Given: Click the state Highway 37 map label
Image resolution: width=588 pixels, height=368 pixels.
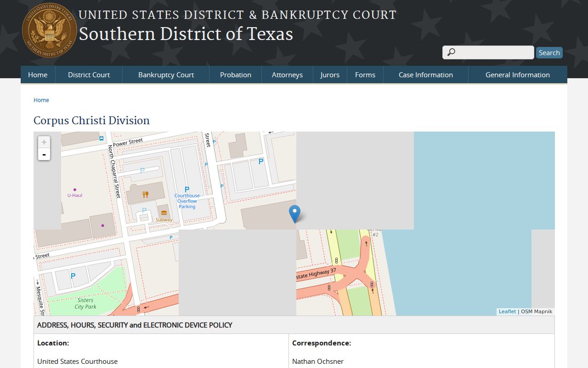Looking at the screenshot, I should (x=316, y=274).
